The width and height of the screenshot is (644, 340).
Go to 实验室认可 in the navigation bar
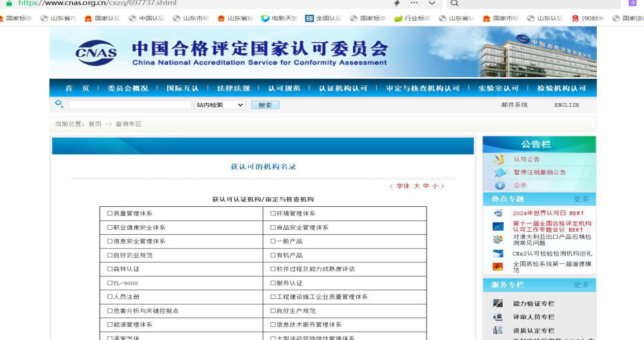pos(498,88)
